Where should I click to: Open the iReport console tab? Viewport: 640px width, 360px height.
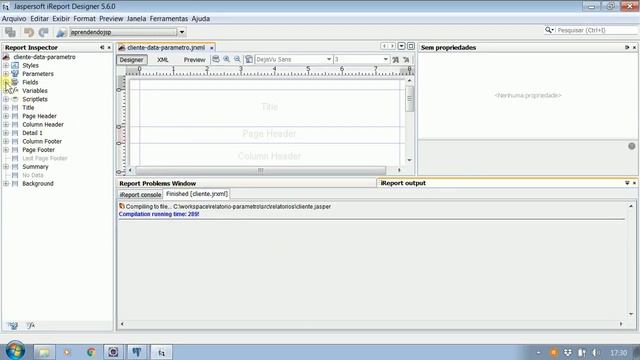coord(140,195)
